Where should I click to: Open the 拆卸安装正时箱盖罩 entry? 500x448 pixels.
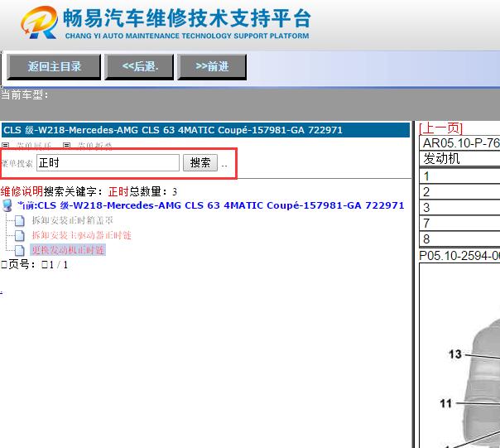coord(72,220)
